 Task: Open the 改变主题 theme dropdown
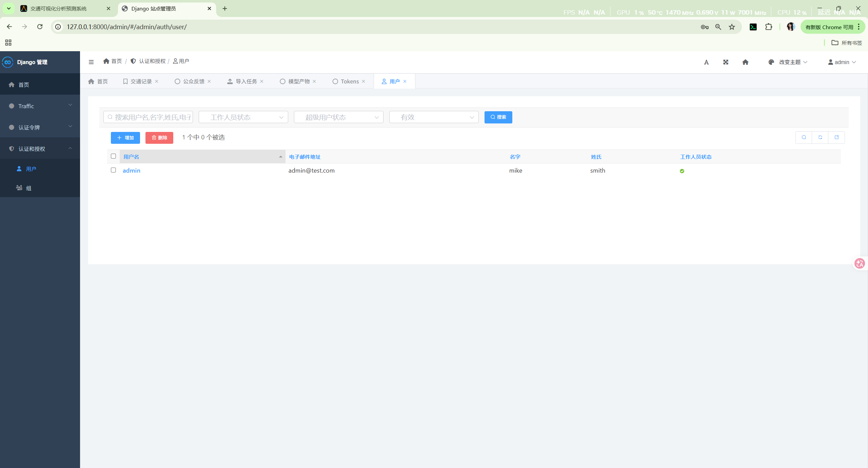(789, 62)
